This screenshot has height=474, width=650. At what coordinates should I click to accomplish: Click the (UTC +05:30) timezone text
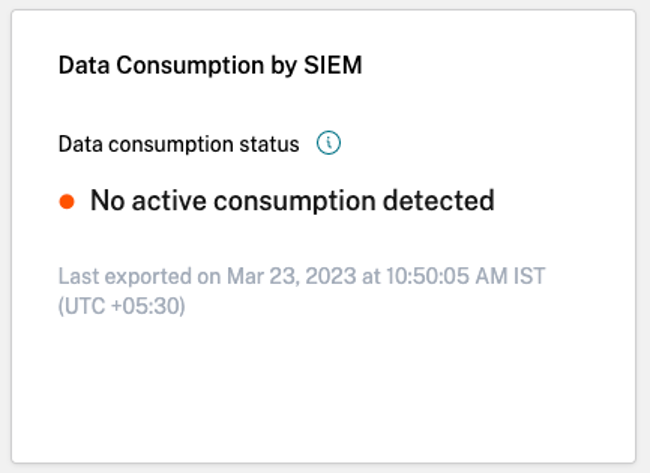tap(122, 305)
